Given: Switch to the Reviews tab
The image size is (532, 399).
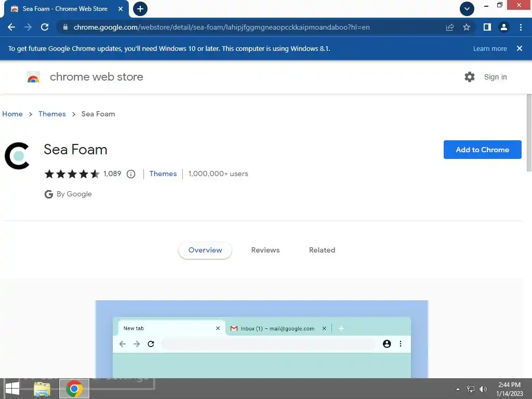Looking at the screenshot, I should point(265,250).
